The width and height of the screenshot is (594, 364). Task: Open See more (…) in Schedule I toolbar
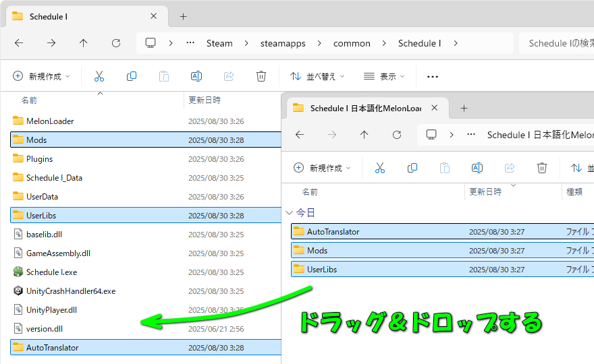[x=432, y=76]
